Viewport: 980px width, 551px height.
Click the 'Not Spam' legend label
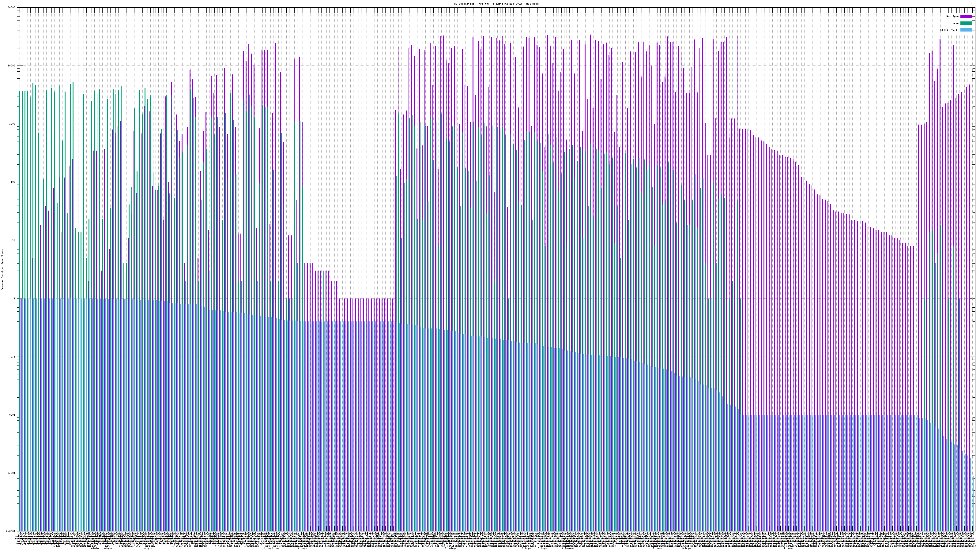click(x=953, y=16)
